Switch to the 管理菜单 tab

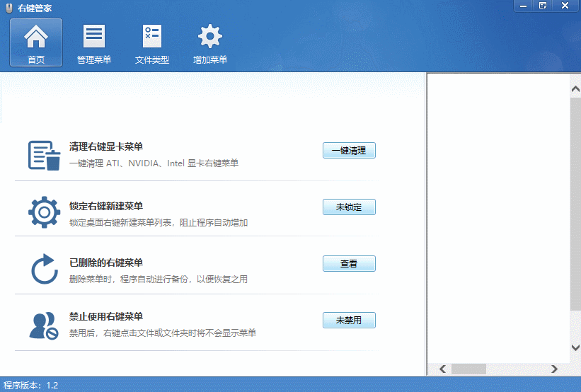click(94, 42)
